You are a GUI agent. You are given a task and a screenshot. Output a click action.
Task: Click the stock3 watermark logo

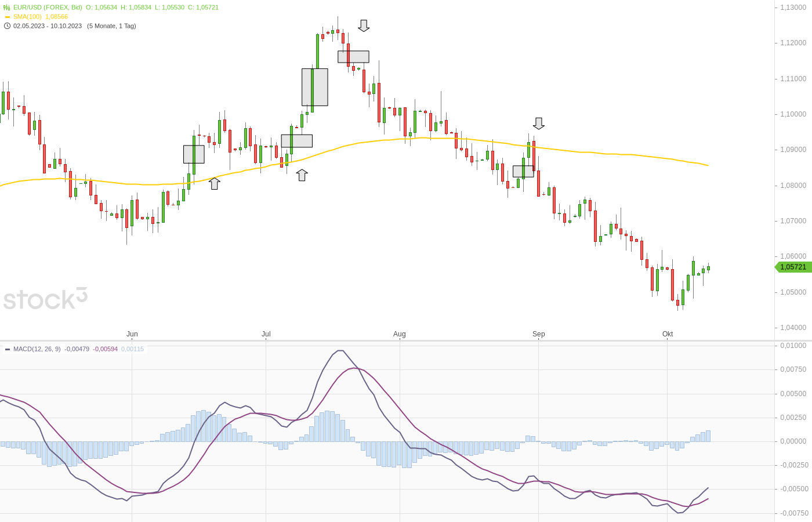[45, 299]
